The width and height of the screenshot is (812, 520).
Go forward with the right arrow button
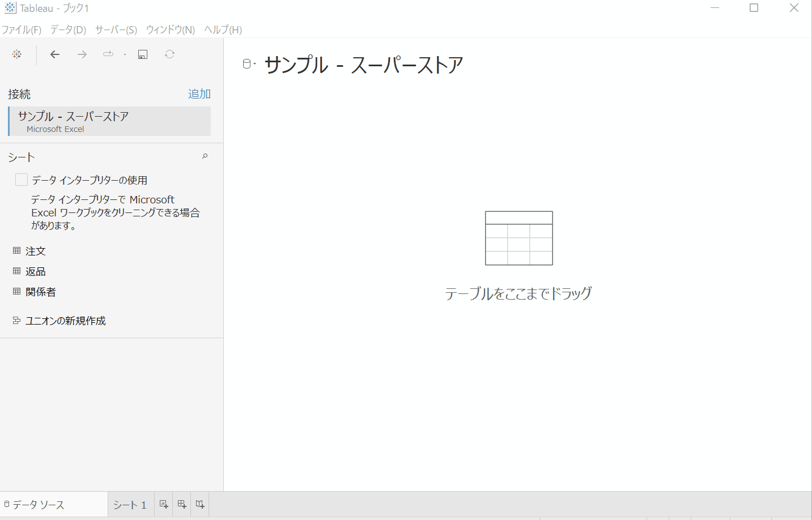pyautogui.click(x=82, y=54)
